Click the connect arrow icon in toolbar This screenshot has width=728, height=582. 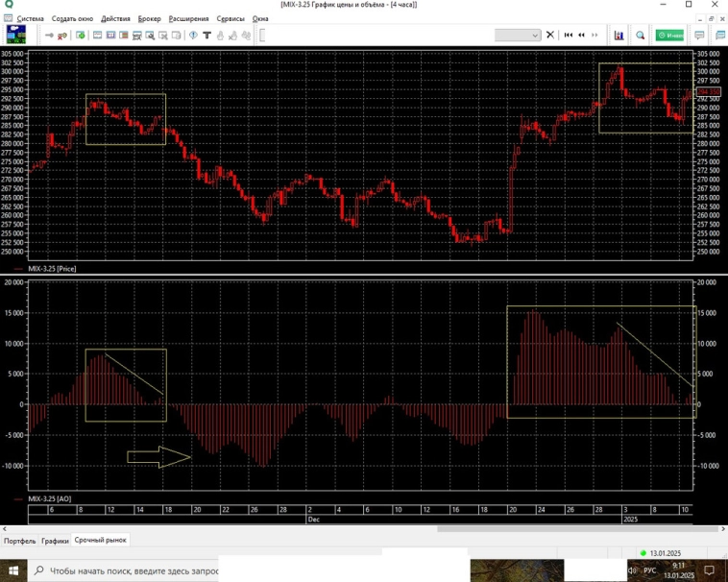click(49, 36)
